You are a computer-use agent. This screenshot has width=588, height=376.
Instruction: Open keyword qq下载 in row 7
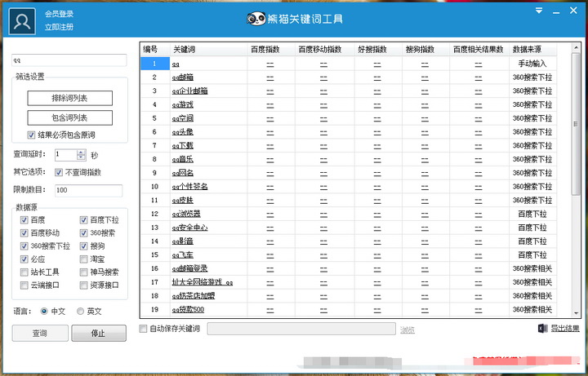click(x=183, y=146)
